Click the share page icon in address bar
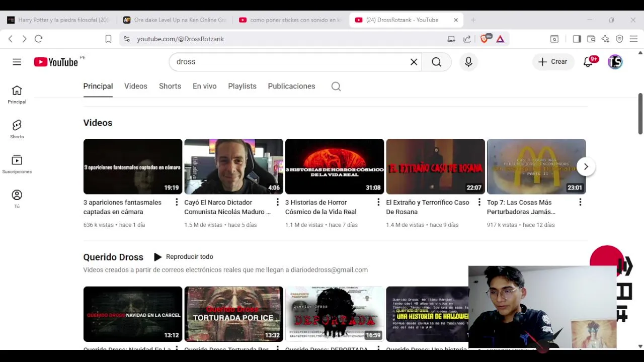This screenshot has height=362, width=644. (467, 39)
